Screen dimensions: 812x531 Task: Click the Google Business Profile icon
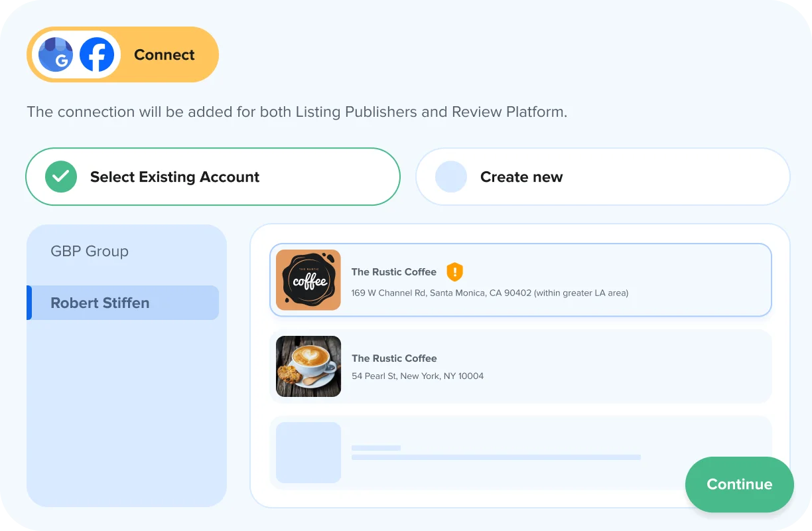56,54
